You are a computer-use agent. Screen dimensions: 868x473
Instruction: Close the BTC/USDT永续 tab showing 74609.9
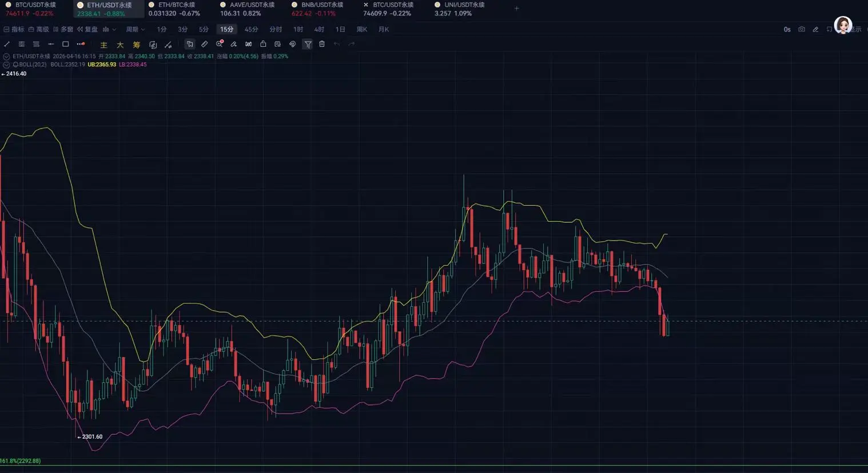366,5
